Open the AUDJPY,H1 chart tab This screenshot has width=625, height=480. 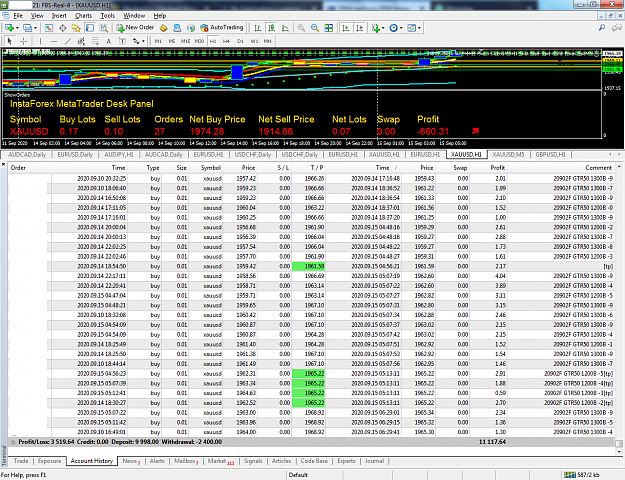tap(119, 154)
